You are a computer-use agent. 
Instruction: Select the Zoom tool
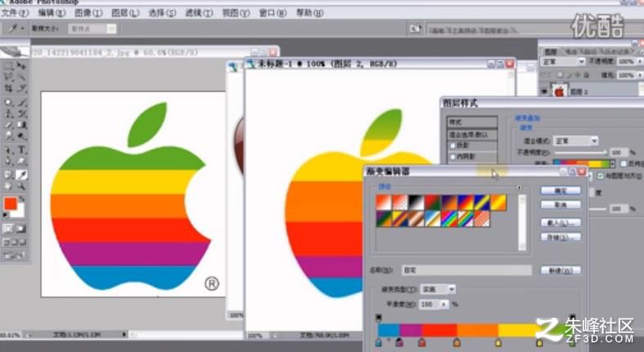(22, 187)
